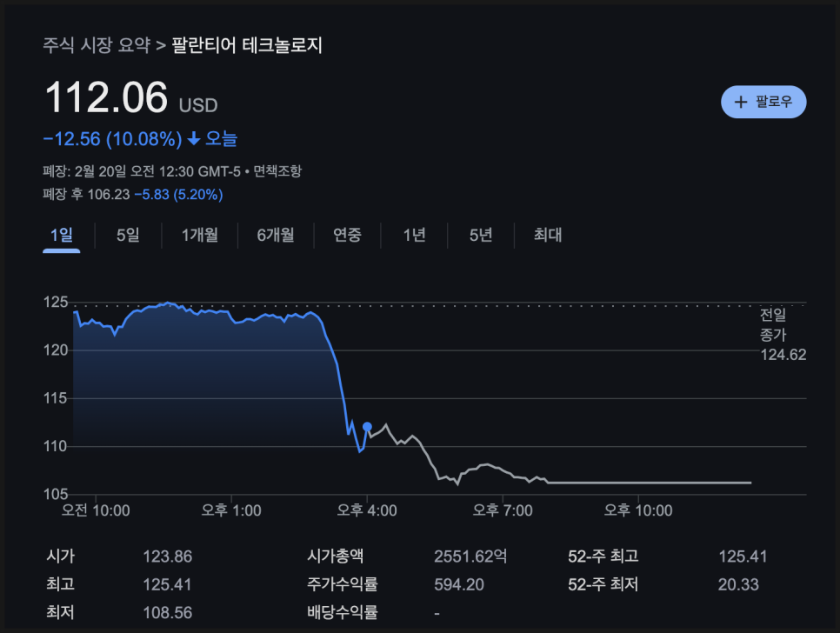Open the 면책조항 disclaimer link
The width and height of the screenshot is (840, 633).
277,171
